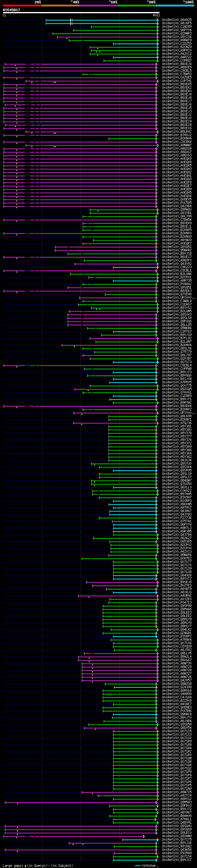197x868 pixels.
Task: Select label UniRef100_B9RYW2
Action: [177, 403]
